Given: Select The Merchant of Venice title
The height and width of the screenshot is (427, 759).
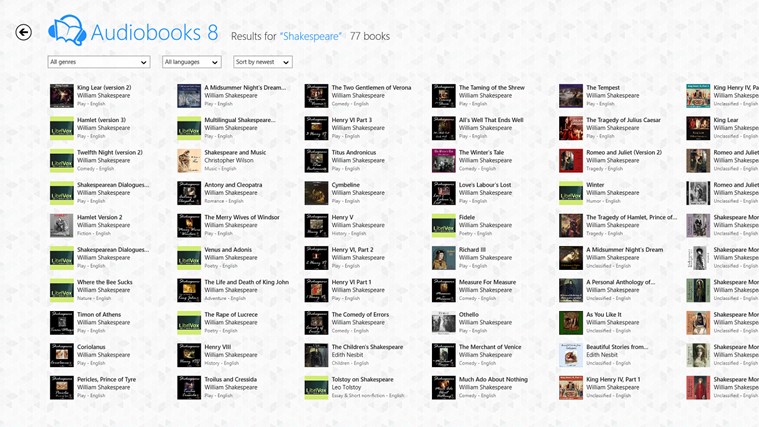Looking at the screenshot, I should click(x=493, y=347).
